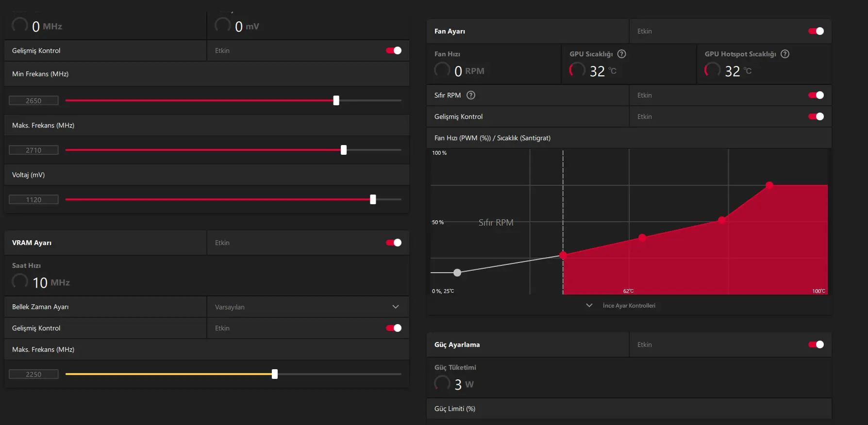Click the 62°C label on the fan curve axis
This screenshot has width=868, height=425.
[x=629, y=291]
